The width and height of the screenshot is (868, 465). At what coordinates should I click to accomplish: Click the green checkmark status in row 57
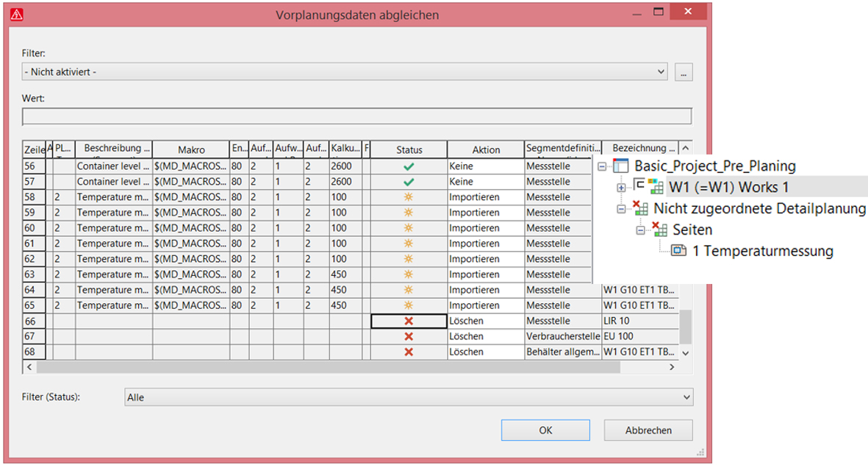tap(409, 182)
